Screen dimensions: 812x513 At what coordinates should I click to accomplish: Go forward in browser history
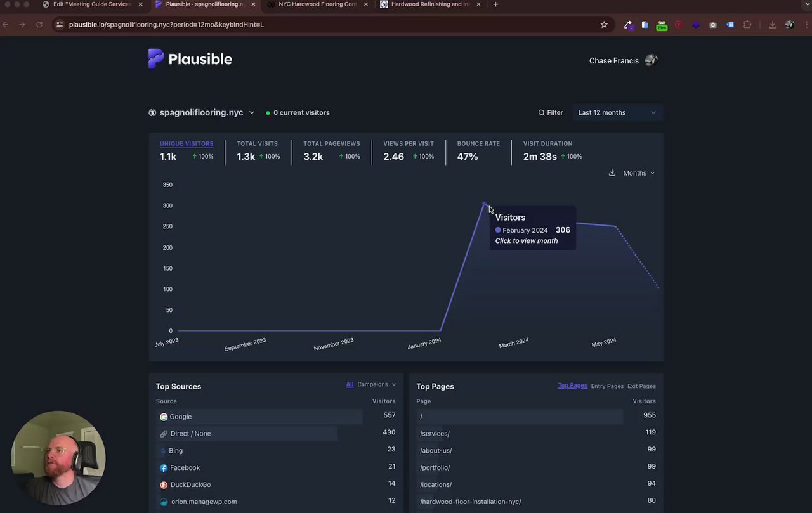(22, 24)
